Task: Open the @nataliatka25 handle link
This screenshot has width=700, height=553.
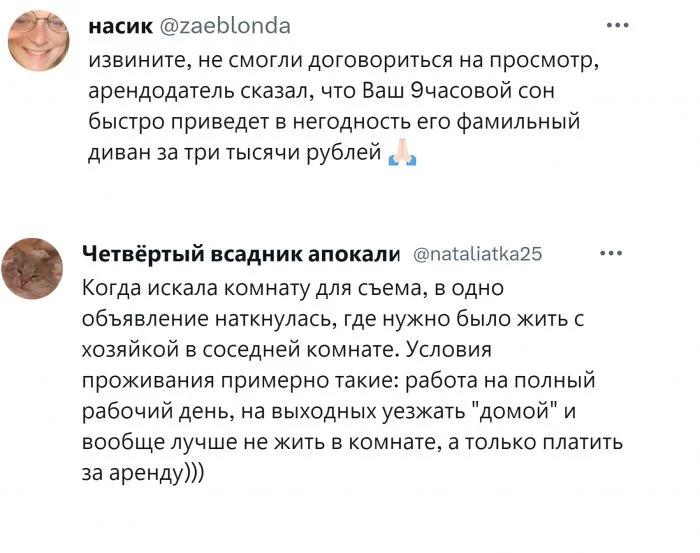Action: point(477,254)
